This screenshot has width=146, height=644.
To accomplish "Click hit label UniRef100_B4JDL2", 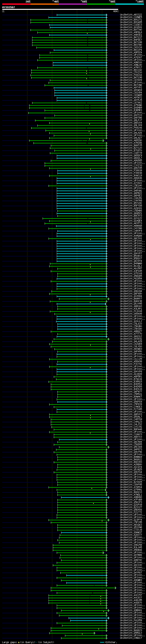I will click(131, 266).
